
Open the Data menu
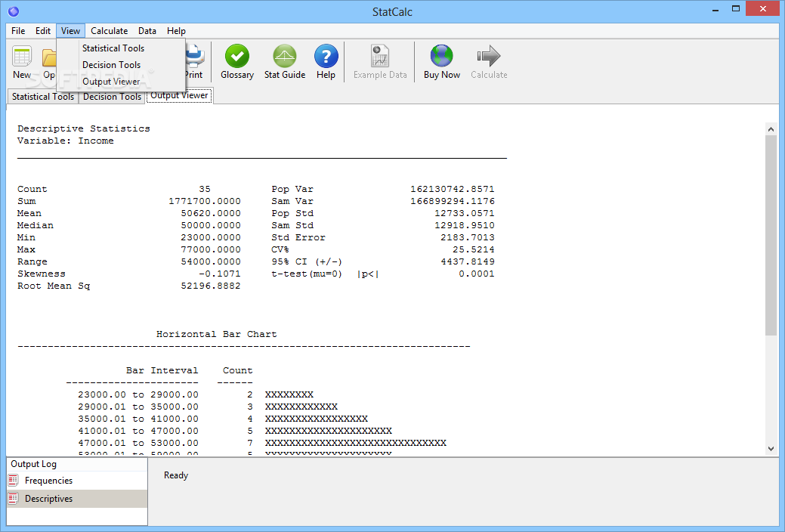(147, 30)
